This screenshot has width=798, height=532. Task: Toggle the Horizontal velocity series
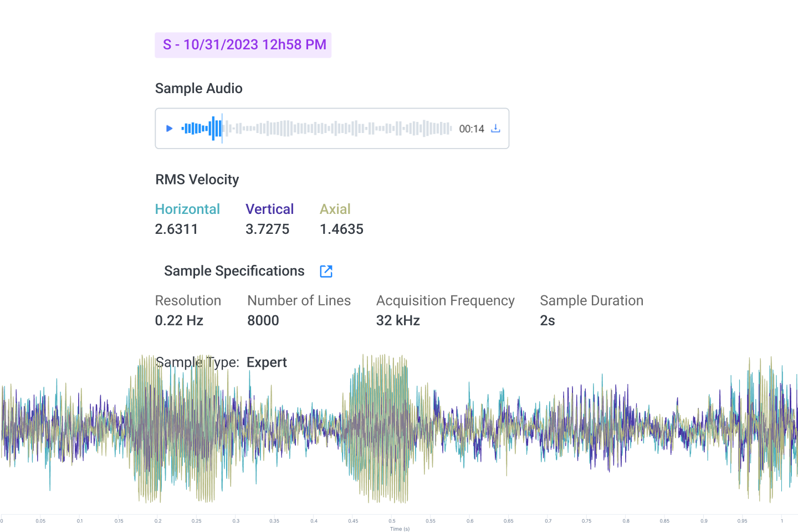(x=187, y=209)
